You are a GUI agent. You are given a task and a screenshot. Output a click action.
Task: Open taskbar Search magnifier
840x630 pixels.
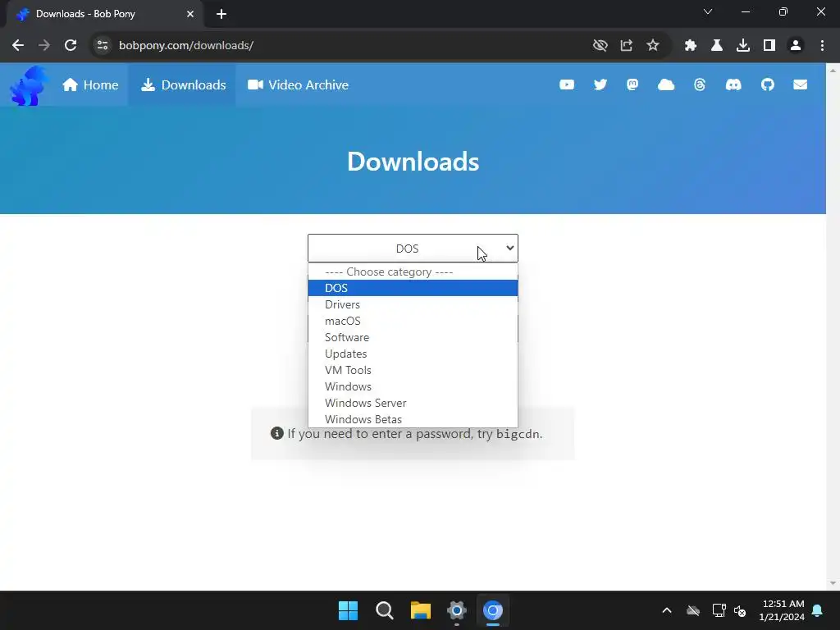(384, 610)
